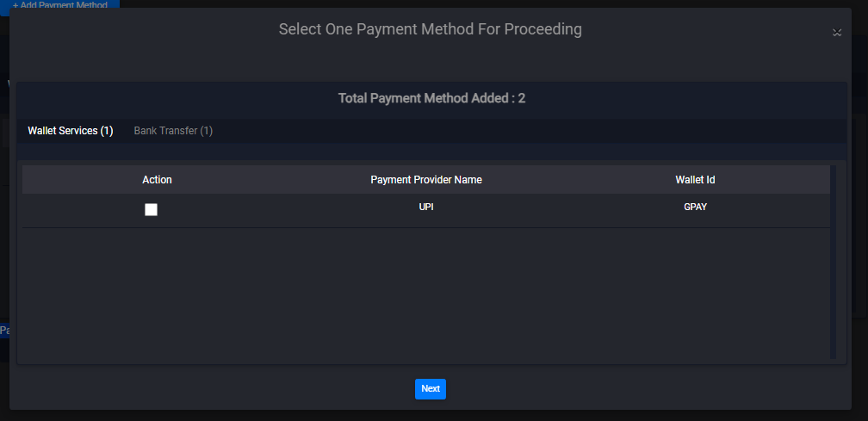Viewport: 868px width, 421px height.
Task: Close the payment method dialog
Action: tap(836, 33)
